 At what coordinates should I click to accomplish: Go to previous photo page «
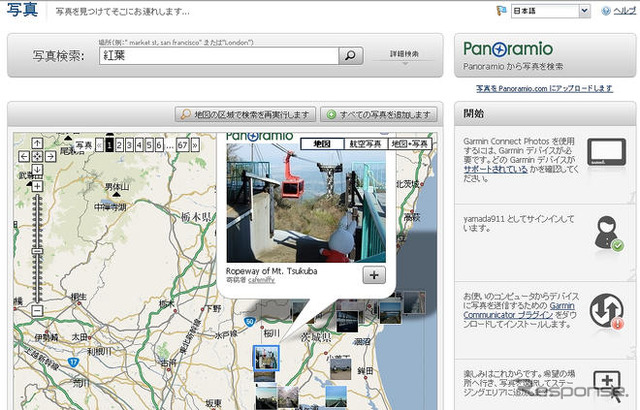coord(100,145)
